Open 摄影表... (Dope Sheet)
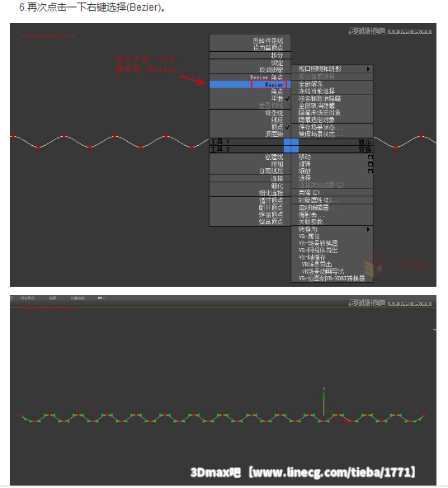 coord(312,215)
